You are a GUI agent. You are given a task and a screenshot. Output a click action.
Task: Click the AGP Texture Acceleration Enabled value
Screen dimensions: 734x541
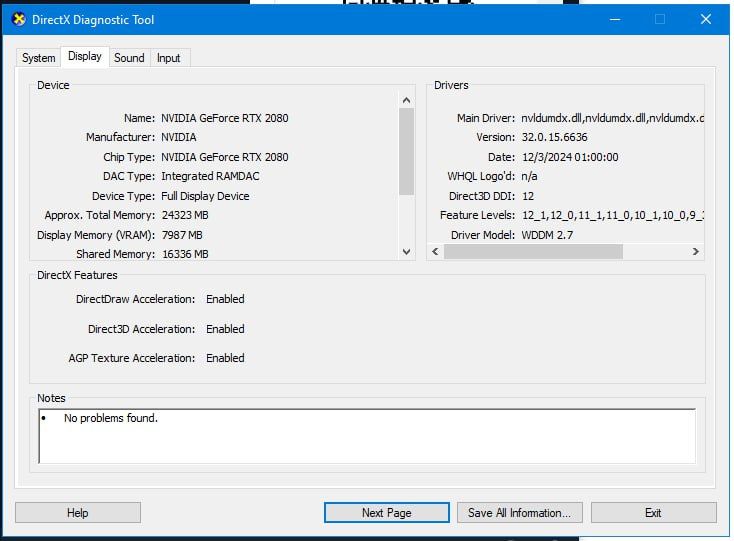tap(225, 358)
